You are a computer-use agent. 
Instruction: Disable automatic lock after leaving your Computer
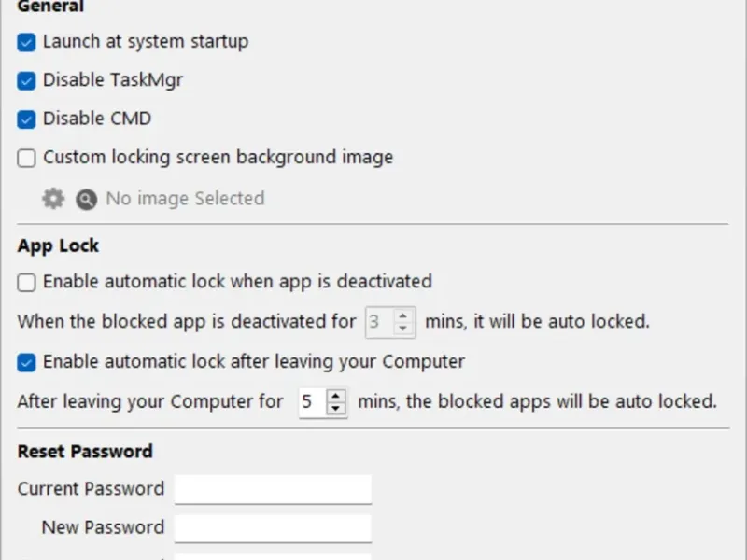(x=26, y=362)
